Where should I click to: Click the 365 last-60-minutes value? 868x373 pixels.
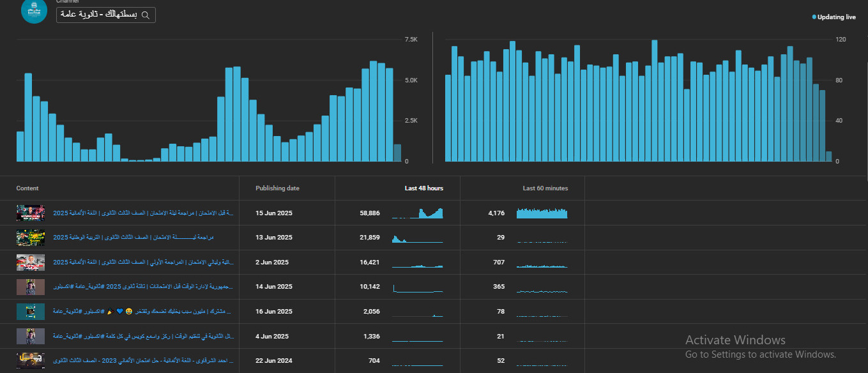pyautogui.click(x=499, y=287)
